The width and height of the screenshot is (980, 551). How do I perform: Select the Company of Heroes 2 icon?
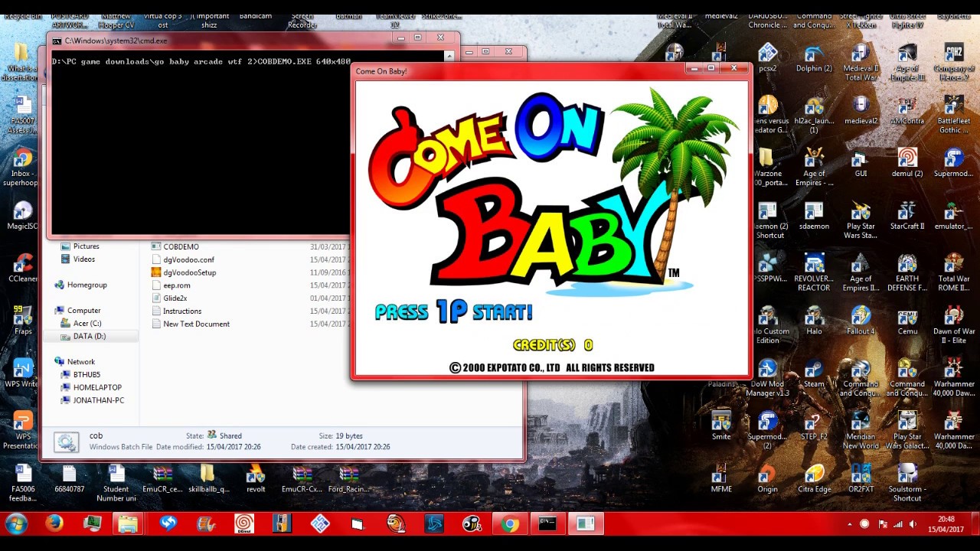pyautogui.click(x=953, y=62)
